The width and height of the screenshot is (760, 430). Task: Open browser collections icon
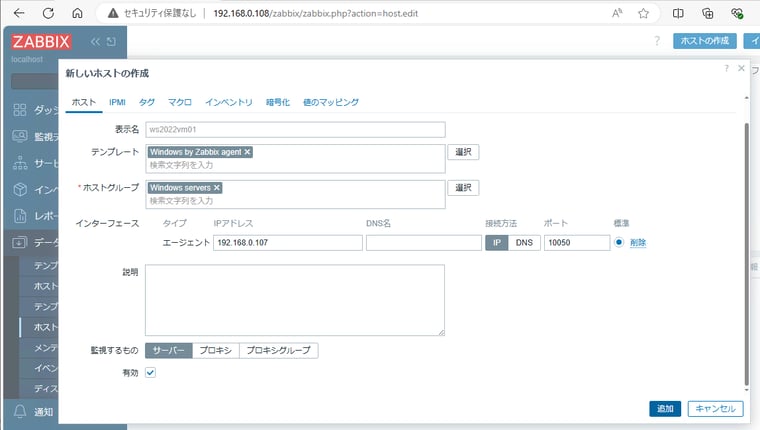click(708, 13)
